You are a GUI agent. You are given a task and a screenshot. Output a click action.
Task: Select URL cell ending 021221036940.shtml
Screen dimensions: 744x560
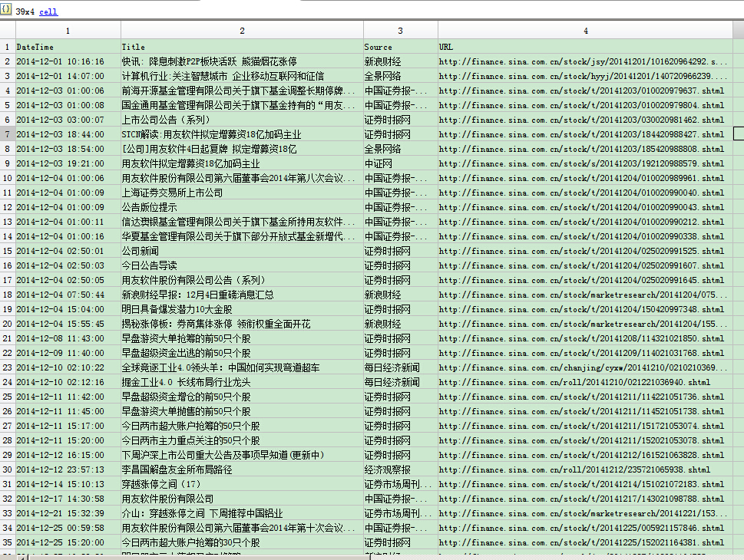tap(586, 382)
